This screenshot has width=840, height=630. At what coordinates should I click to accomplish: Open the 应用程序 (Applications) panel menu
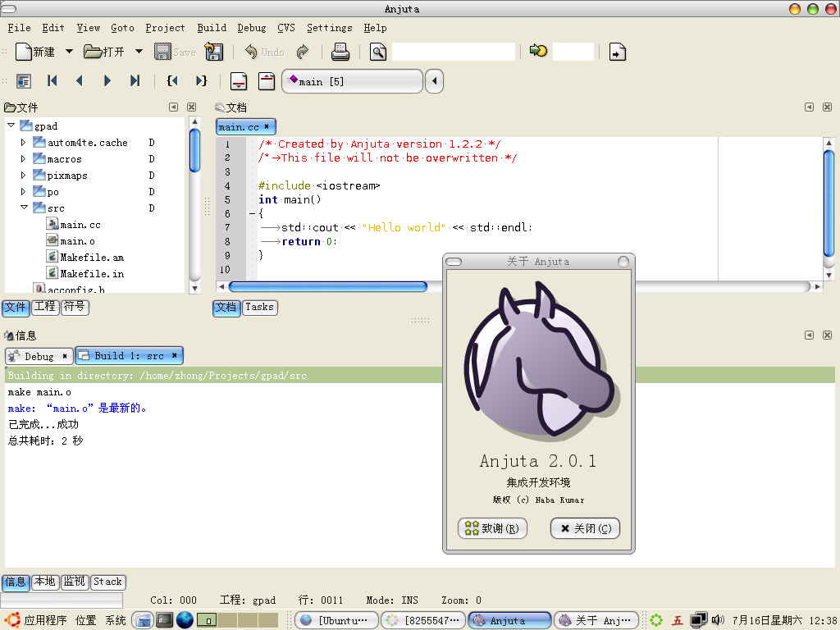click(45, 620)
